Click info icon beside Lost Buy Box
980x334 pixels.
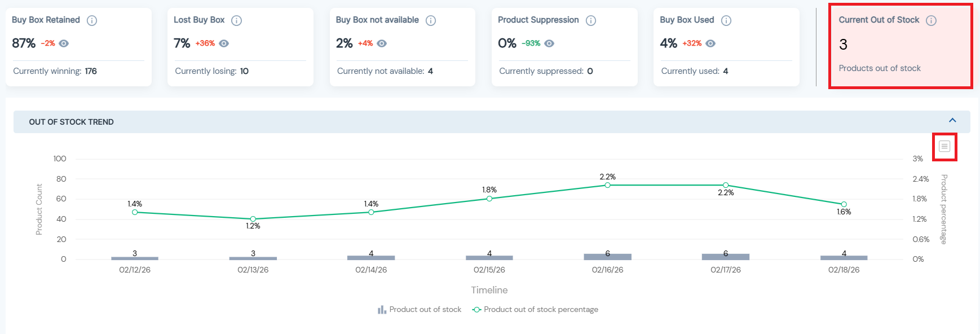point(237,20)
